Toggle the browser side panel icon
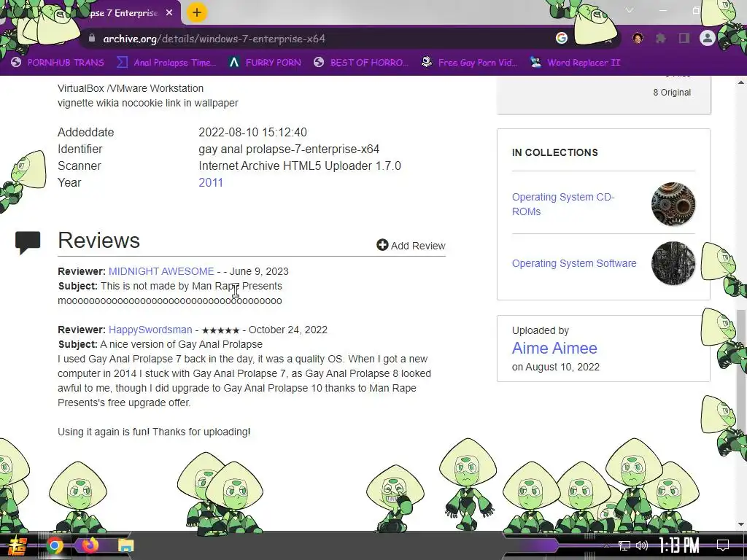Viewport: 747px width, 560px height. [x=684, y=38]
